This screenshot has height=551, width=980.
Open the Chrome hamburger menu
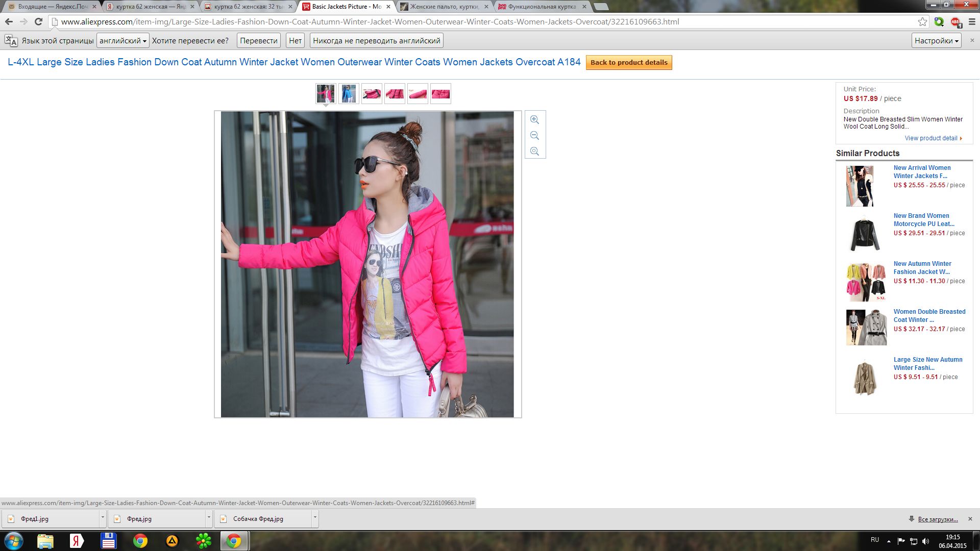tap(972, 22)
